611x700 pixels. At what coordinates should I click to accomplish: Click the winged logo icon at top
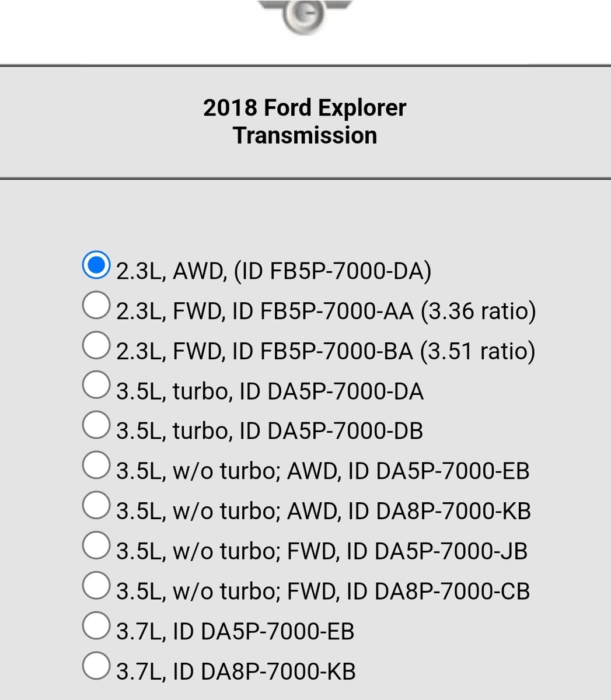[x=305, y=15]
